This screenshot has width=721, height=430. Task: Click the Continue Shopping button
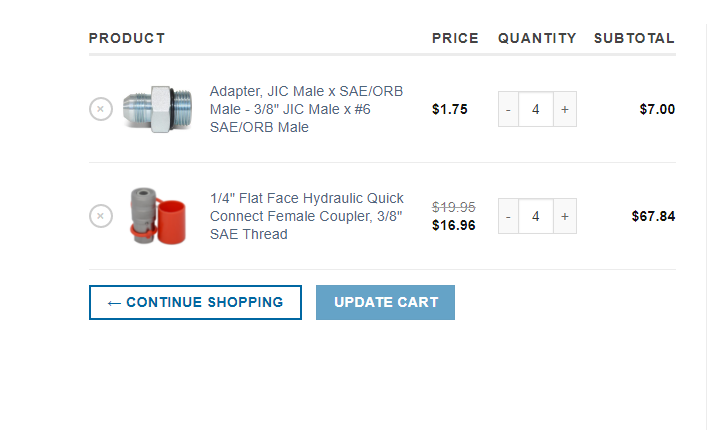[x=195, y=302]
